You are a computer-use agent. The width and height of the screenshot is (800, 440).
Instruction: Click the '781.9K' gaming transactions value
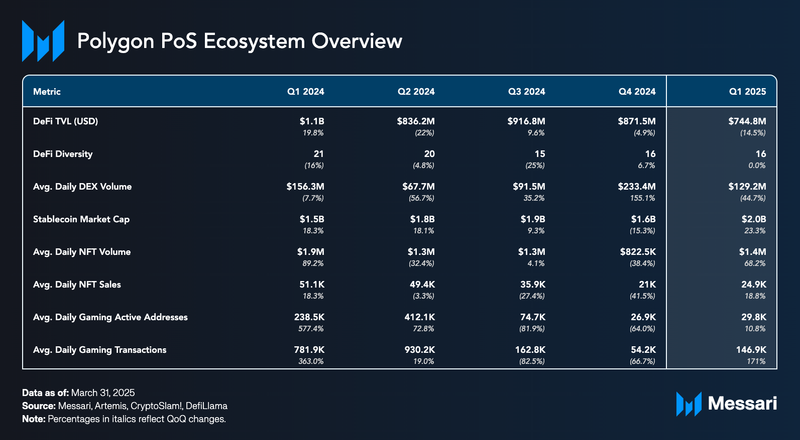coord(309,350)
